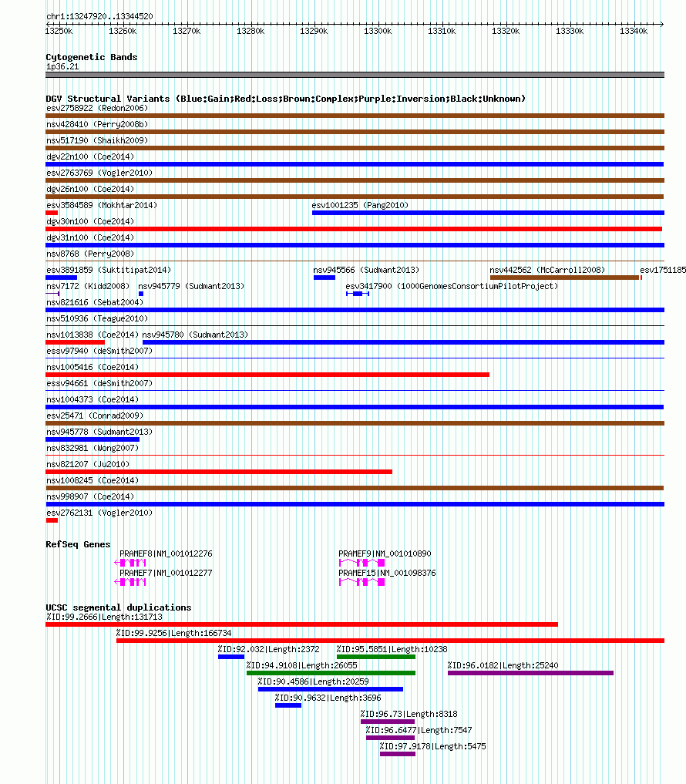Select the esv3417900 variant glyph
The width and height of the screenshot is (686, 784).
click(x=358, y=294)
